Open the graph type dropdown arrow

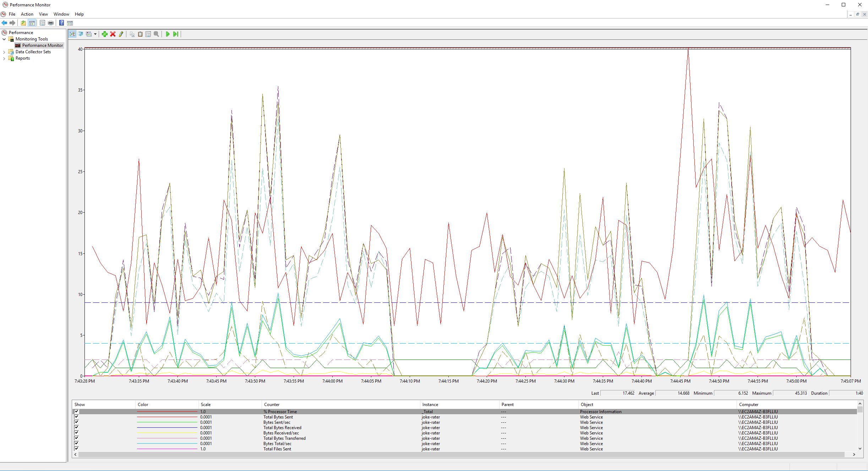[95, 34]
